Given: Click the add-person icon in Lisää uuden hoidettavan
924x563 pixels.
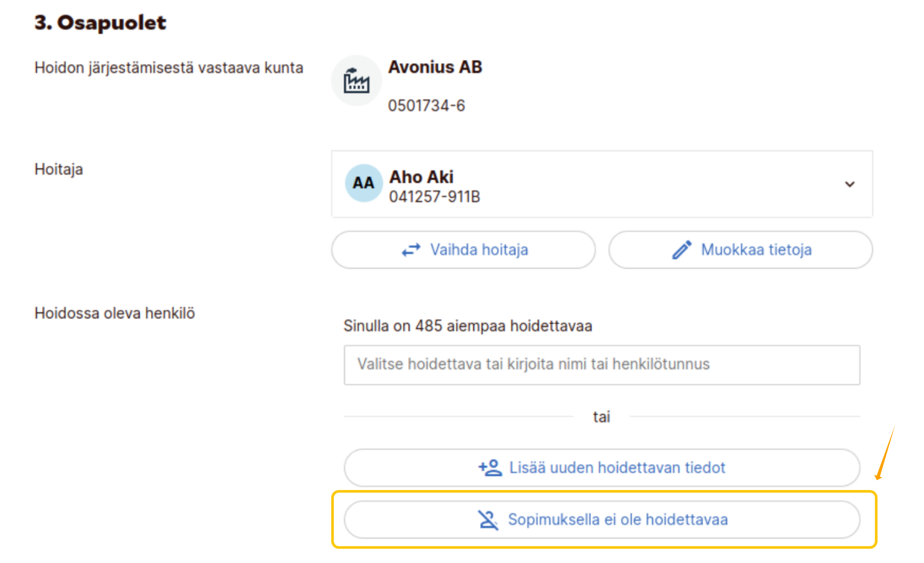Looking at the screenshot, I should point(490,468).
